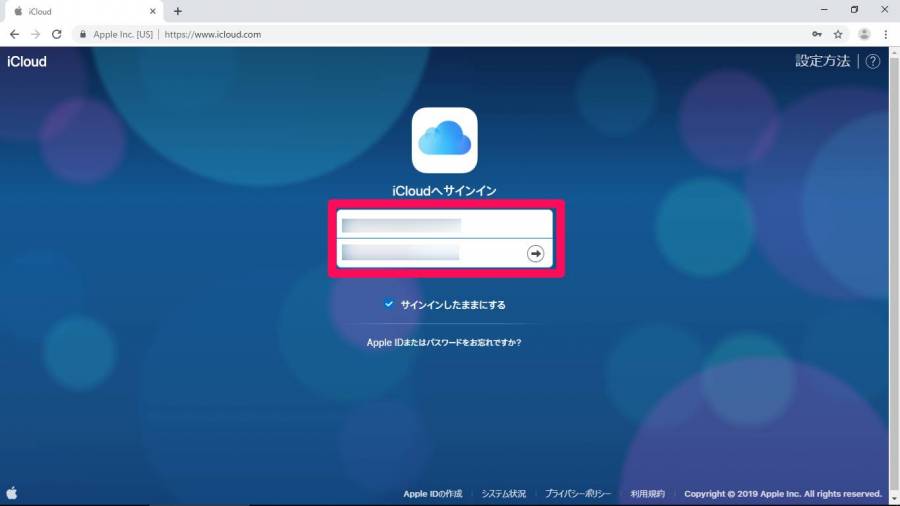Click the sign-in arrow button
Screen dimensions: 900x506
535,254
